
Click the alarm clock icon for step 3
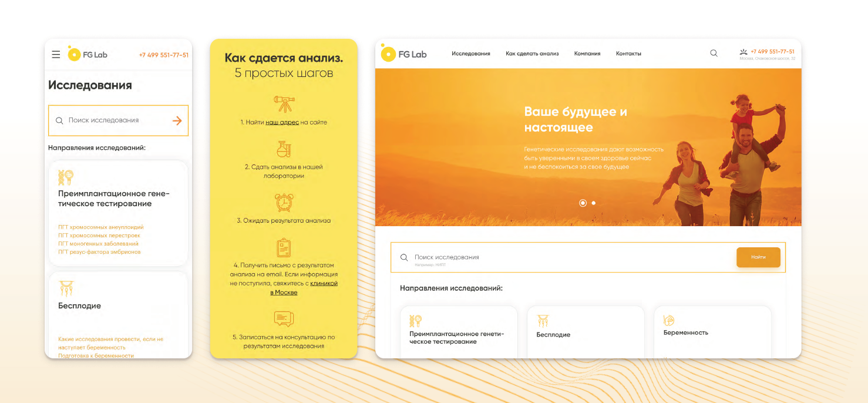(x=284, y=202)
